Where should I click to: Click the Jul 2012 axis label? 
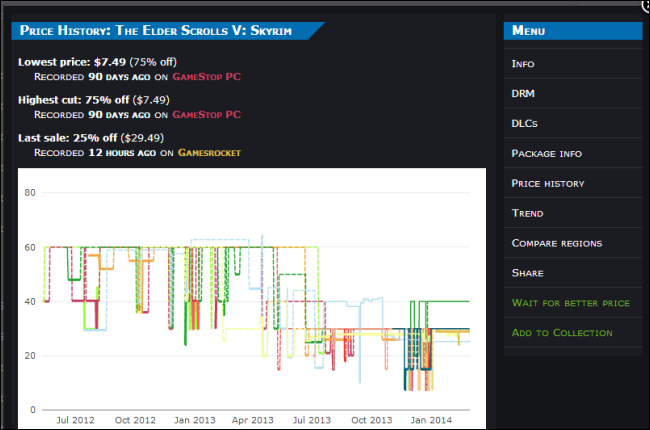(x=75, y=420)
